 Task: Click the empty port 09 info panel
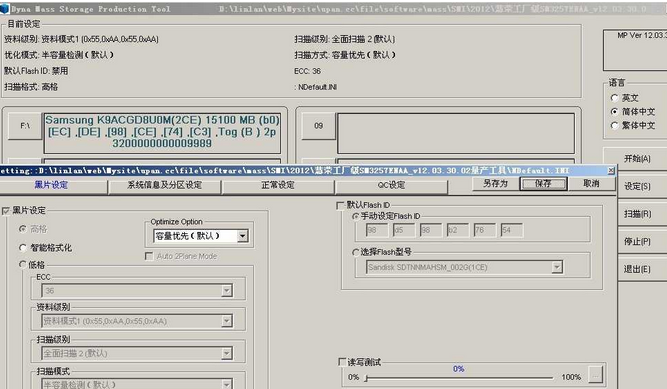[x=456, y=133]
